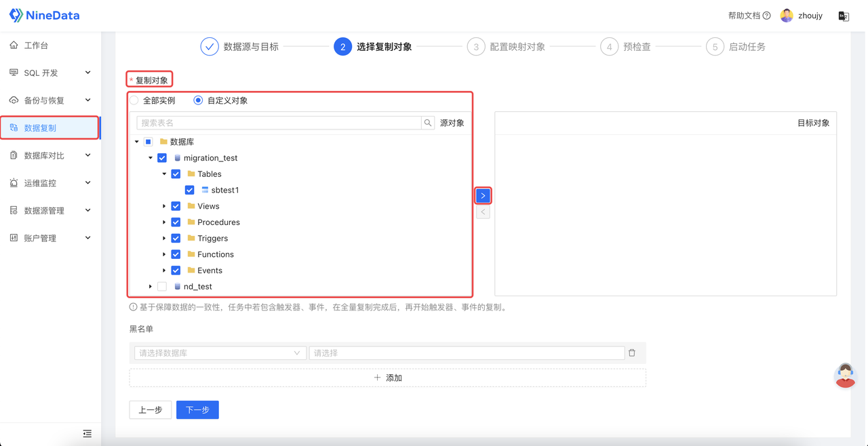The height and width of the screenshot is (446, 868).
Task: Expand the 数据库对比 menu
Action: click(50, 155)
